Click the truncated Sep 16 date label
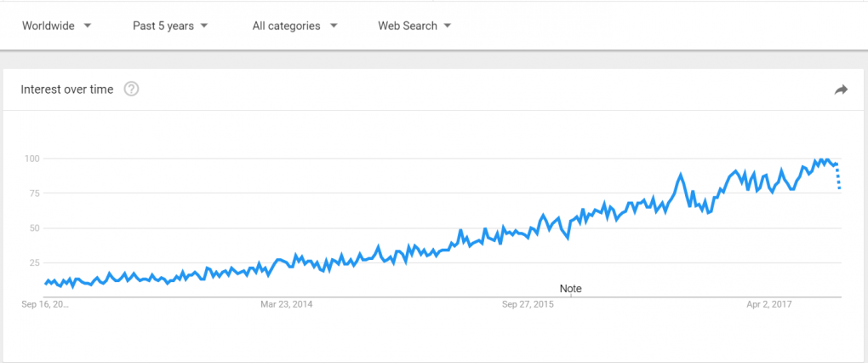Viewport: 868px width, 363px height. pos(45,303)
